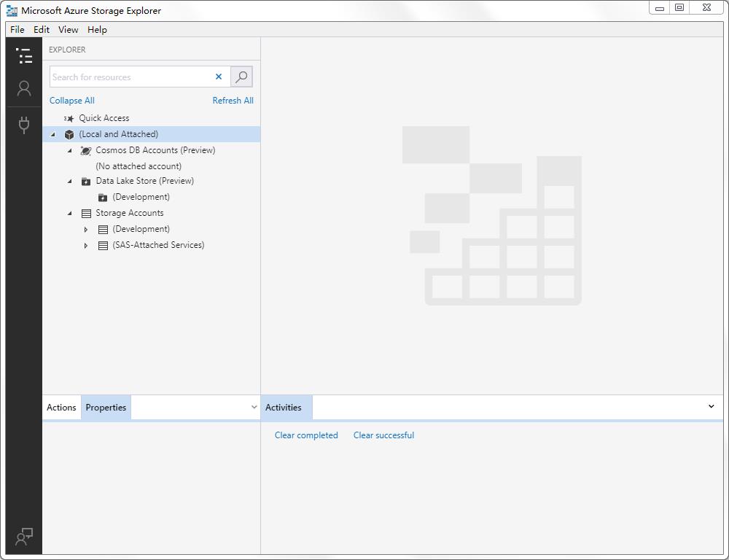Viewport: 729px width, 560px height.
Task: Open the File menu
Action: click(x=17, y=30)
